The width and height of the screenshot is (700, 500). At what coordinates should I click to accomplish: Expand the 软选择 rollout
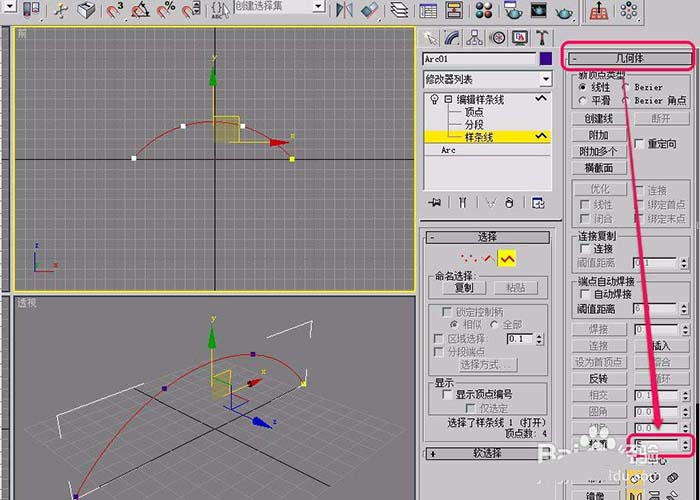click(487, 453)
